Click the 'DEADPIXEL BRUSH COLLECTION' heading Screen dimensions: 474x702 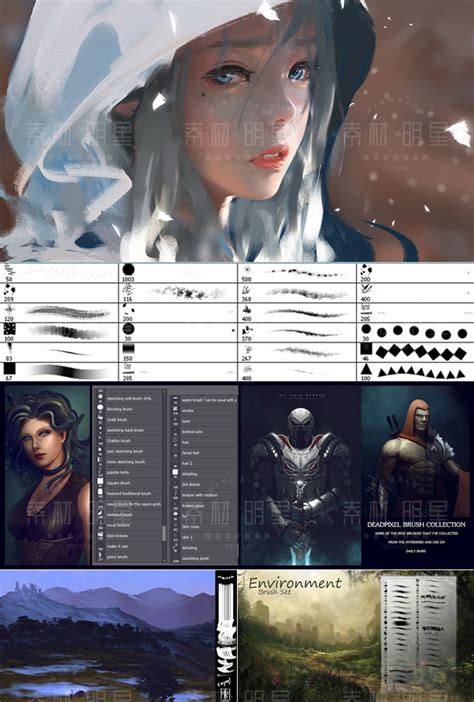coord(416,524)
